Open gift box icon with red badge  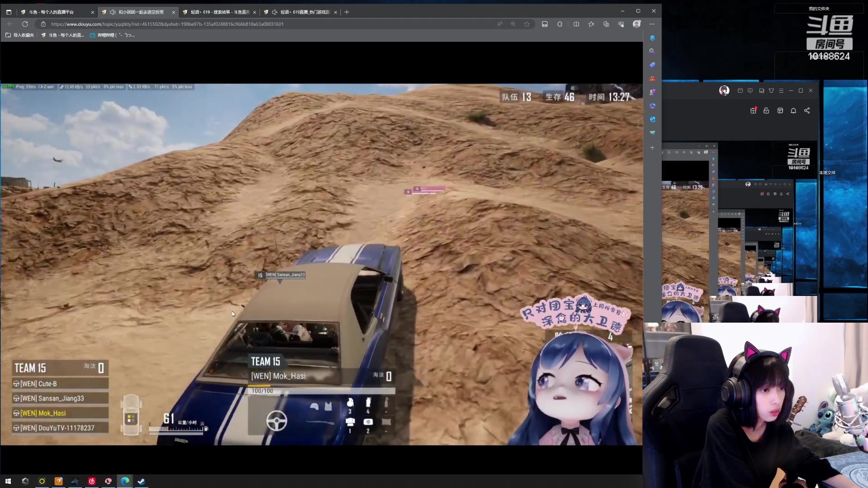[753, 111]
